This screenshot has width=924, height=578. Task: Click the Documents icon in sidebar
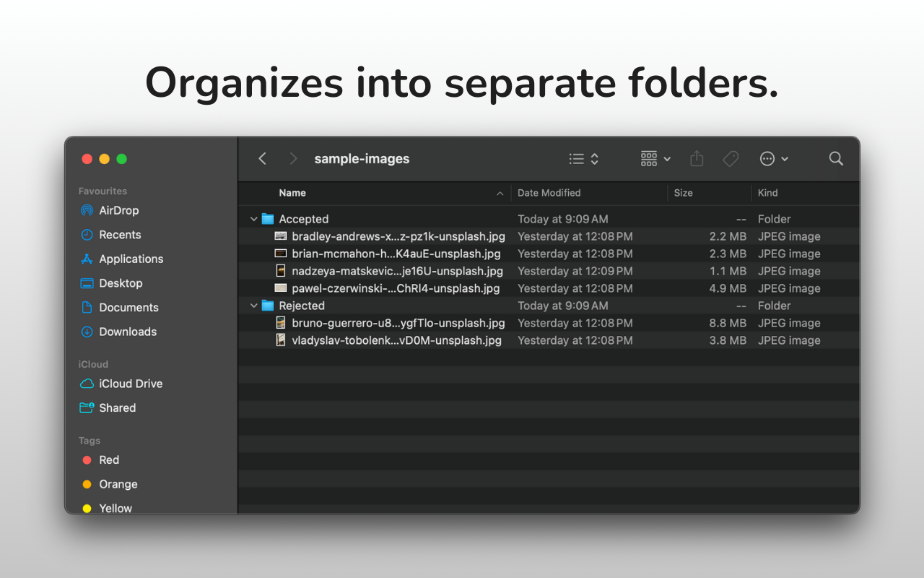[x=87, y=307]
